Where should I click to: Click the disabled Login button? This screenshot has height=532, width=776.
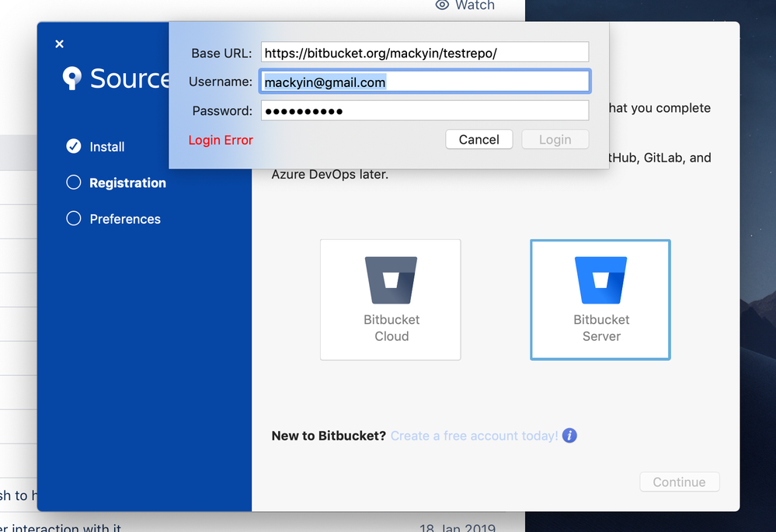(x=555, y=140)
